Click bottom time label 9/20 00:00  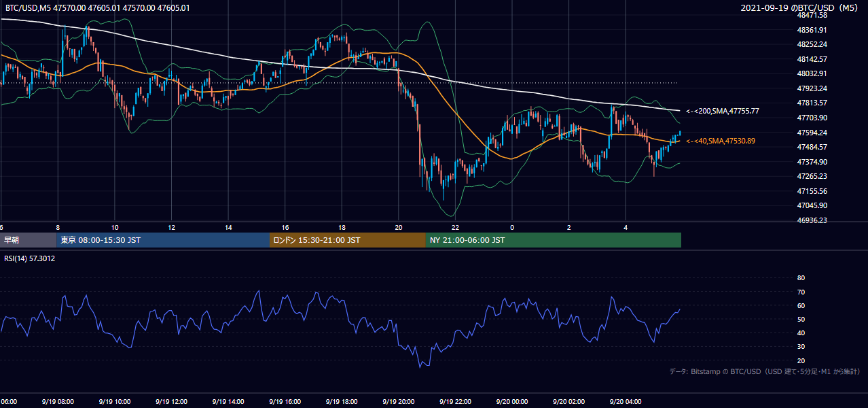[x=512, y=402]
